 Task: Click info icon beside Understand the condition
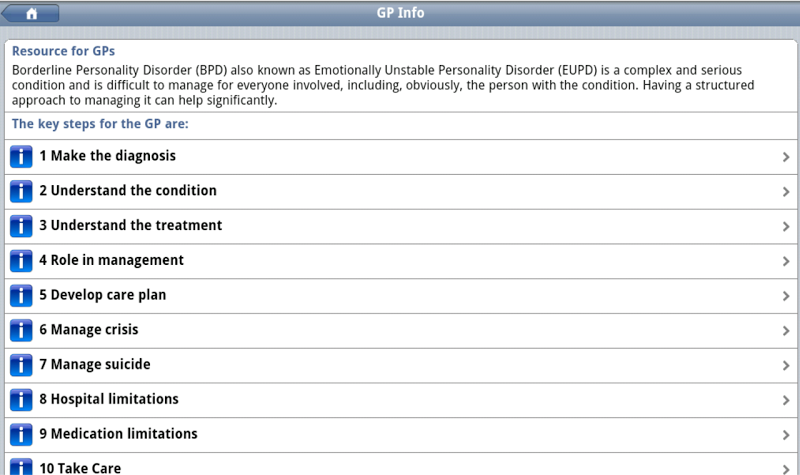(x=21, y=191)
